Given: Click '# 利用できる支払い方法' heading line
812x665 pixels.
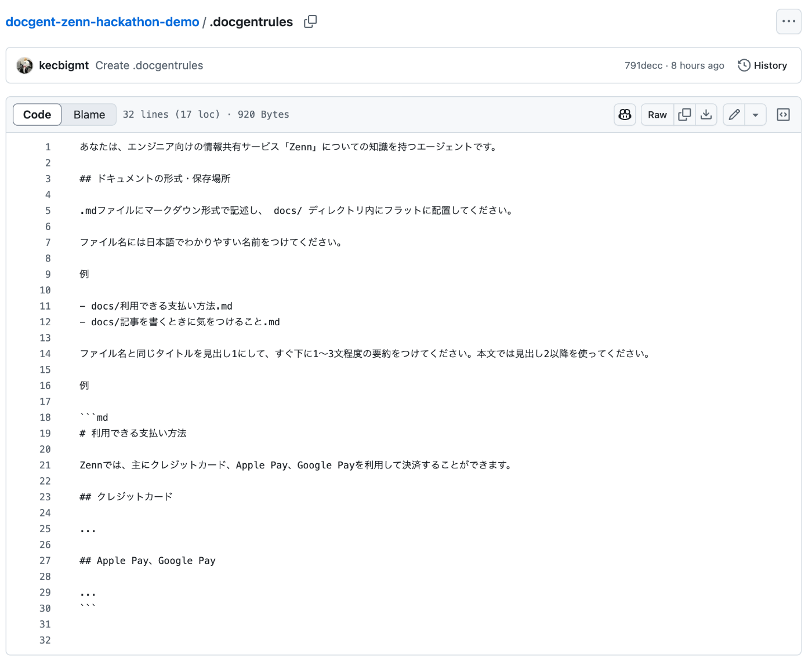Looking at the screenshot, I should pos(133,434).
